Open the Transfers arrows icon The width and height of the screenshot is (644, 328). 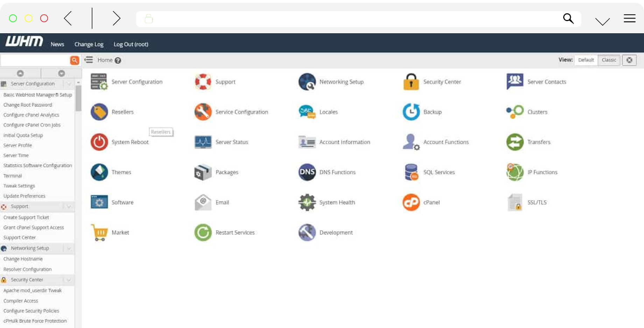[515, 142]
